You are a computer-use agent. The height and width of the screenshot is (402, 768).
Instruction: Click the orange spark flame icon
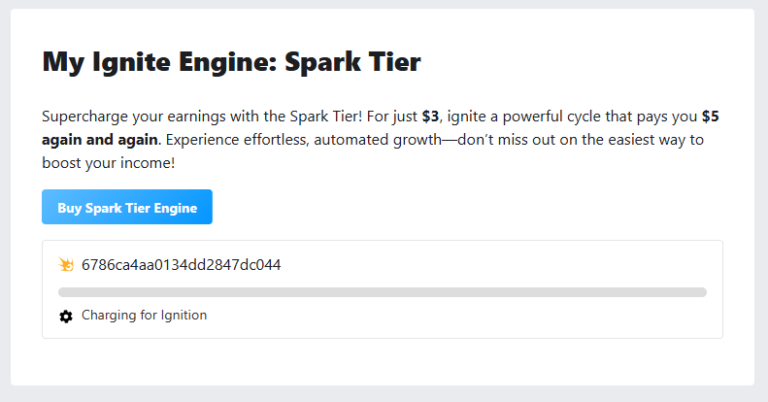point(66,264)
